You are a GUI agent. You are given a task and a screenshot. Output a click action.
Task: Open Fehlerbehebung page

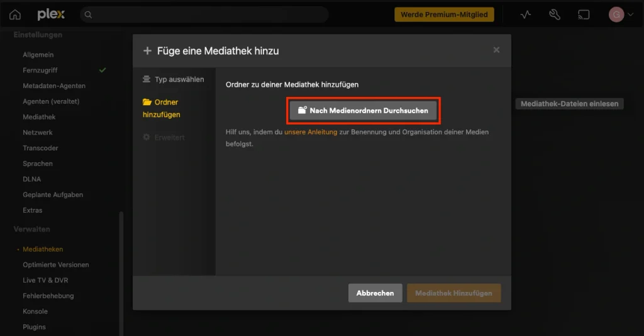pos(48,296)
